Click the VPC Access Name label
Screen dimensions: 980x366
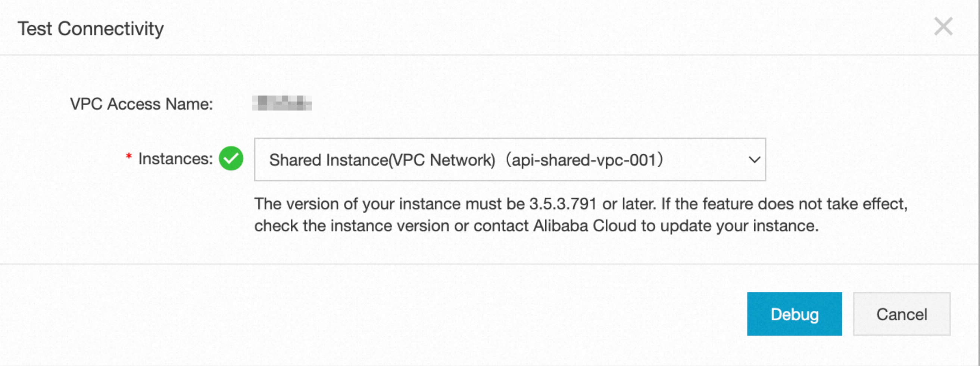[141, 104]
